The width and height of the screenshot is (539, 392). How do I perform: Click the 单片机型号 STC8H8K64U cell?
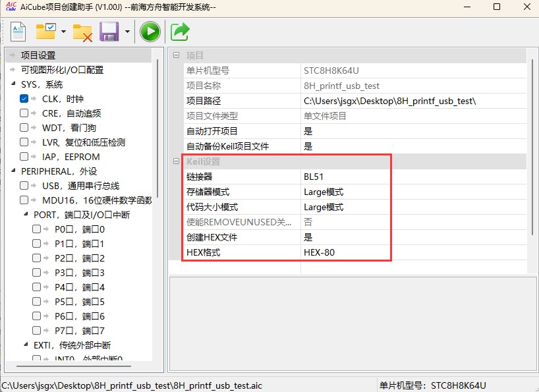pyautogui.click(x=414, y=70)
